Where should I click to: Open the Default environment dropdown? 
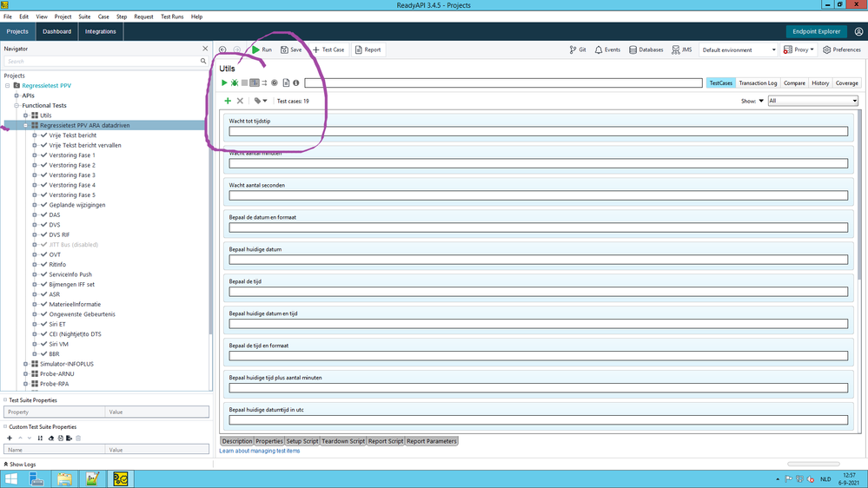739,49
